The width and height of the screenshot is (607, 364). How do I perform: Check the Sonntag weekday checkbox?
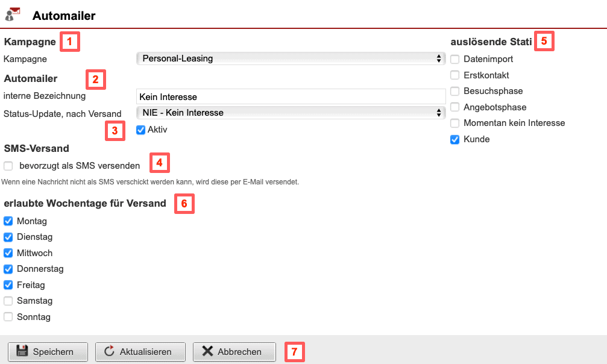[x=8, y=317]
